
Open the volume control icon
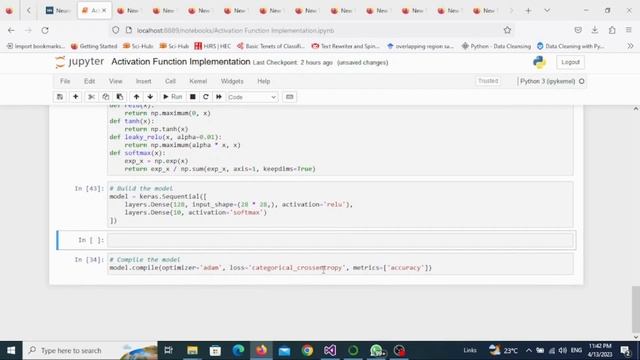point(562,350)
